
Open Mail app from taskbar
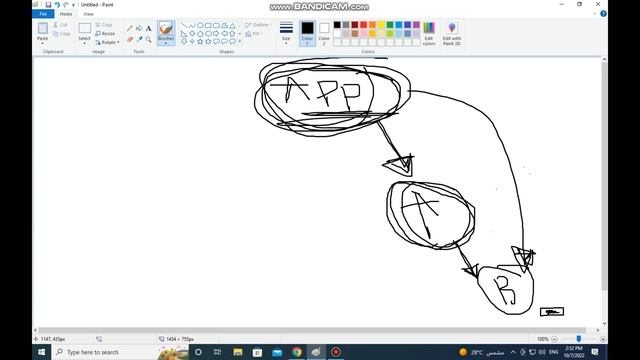[277, 352]
